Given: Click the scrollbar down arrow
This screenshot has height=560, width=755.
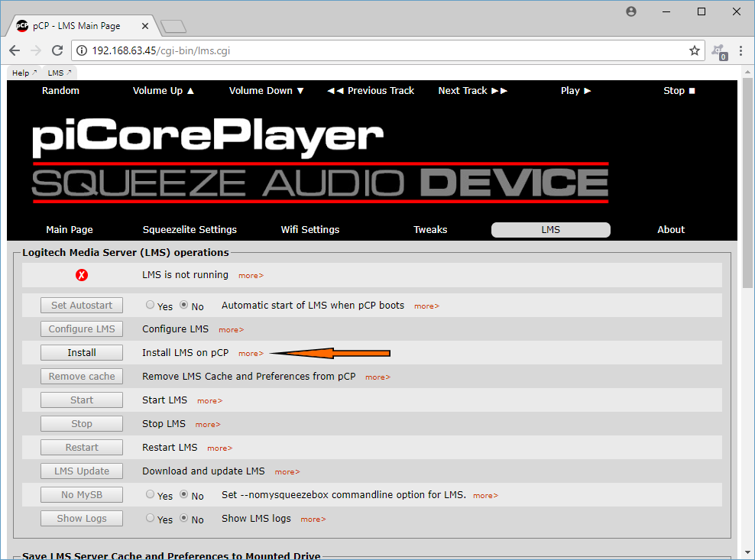Looking at the screenshot, I should click(747, 552).
